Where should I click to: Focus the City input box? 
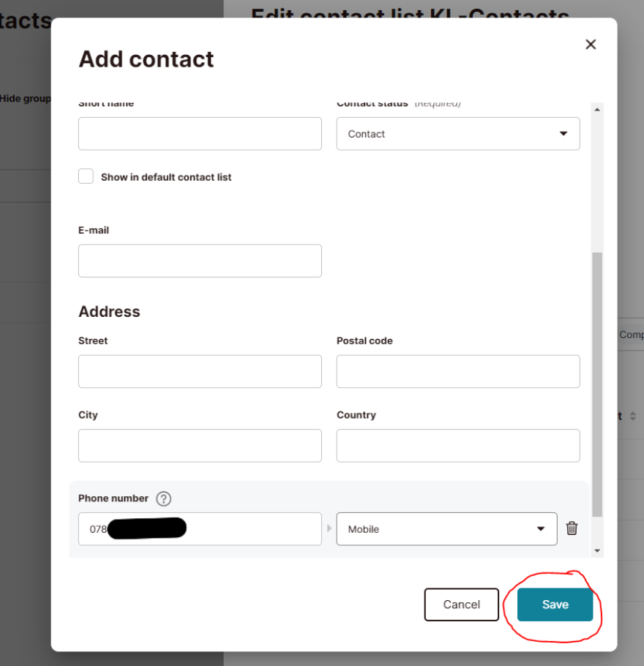point(200,446)
